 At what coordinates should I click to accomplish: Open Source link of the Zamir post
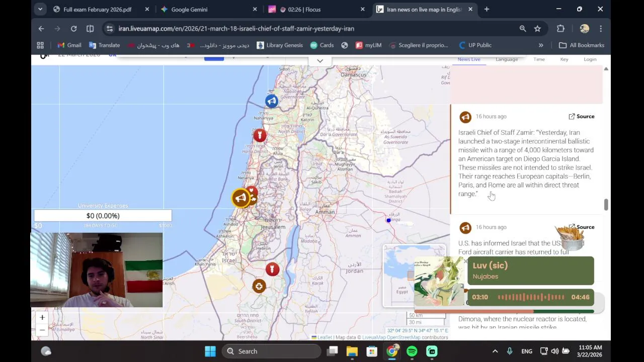(582, 116)
